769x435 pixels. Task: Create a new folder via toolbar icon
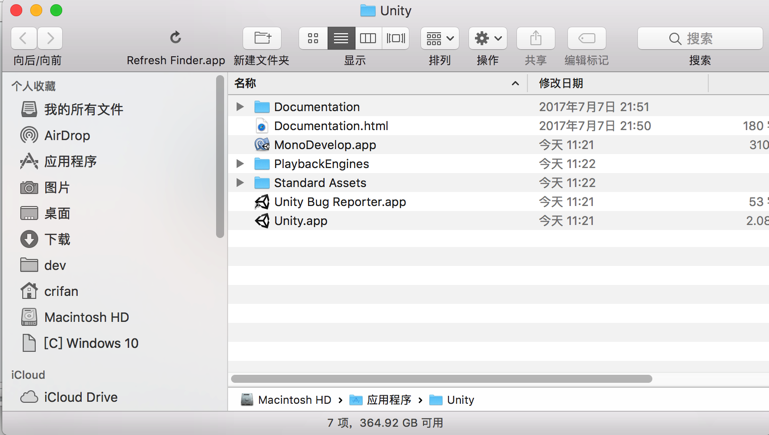coord(262,38)
